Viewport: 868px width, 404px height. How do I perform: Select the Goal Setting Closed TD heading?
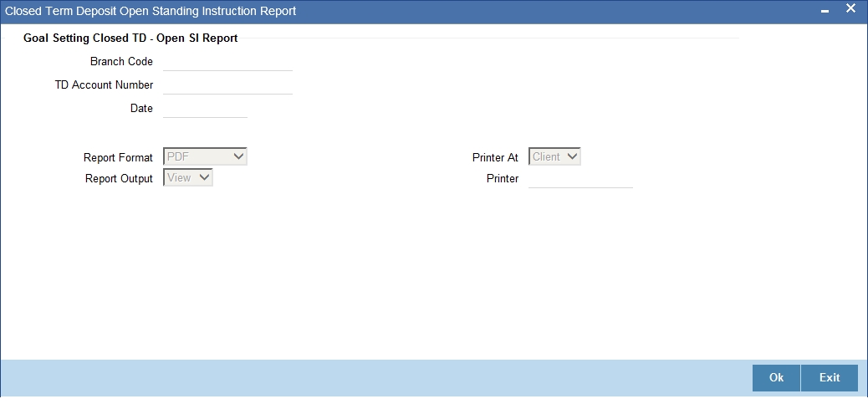pos(130,38)
